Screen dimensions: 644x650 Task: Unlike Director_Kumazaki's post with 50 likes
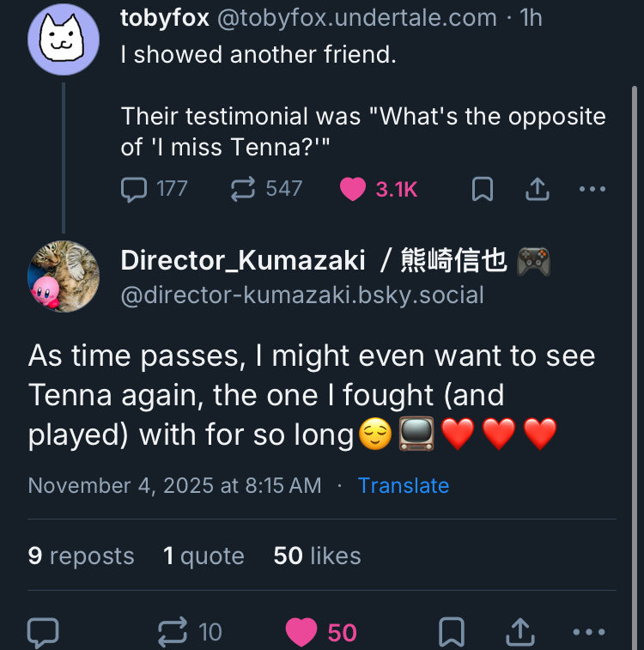click(301, 633)
